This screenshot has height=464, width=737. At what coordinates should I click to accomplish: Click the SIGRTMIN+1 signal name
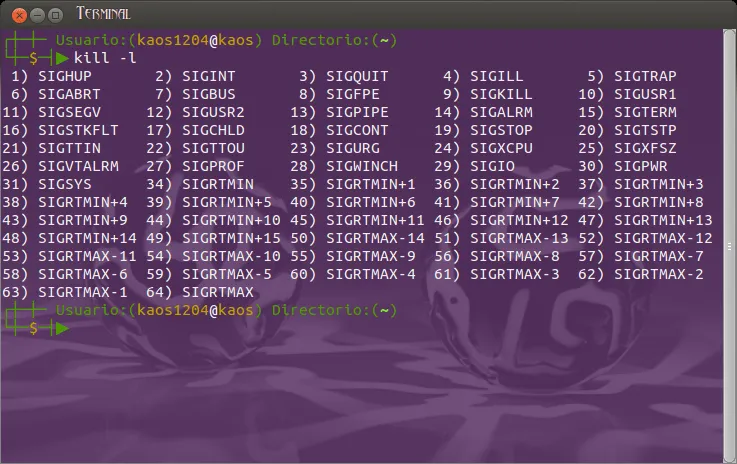tap(371, 184)
